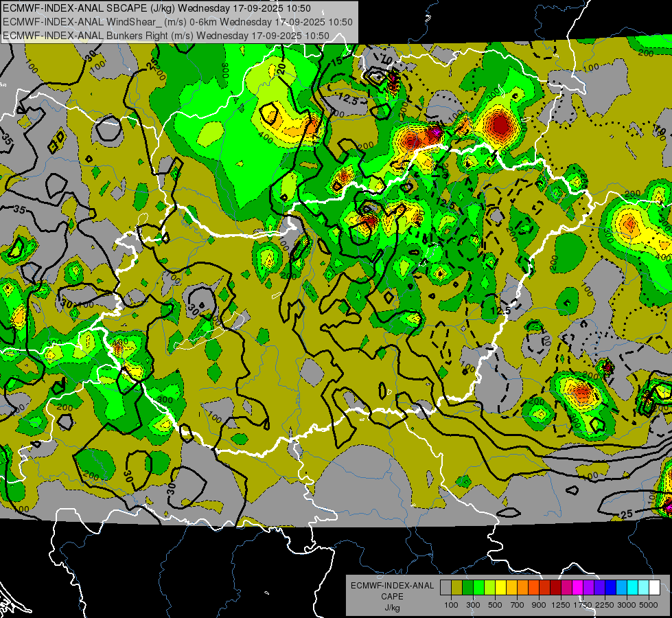The width and height of the screenshot is (672, 618).
Task: Select the dark green legend swatch
Action: coord(467,587)
